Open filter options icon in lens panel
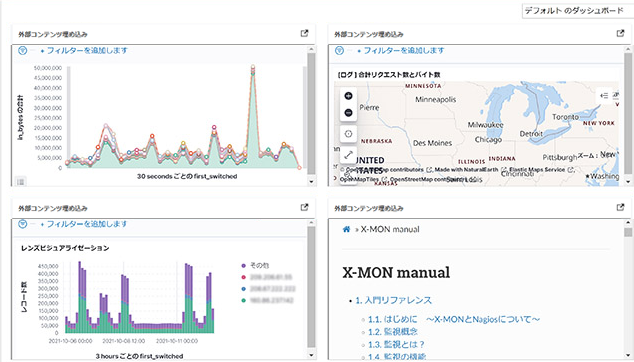Viewport: 634px width, 362px height. pos(23,224)
